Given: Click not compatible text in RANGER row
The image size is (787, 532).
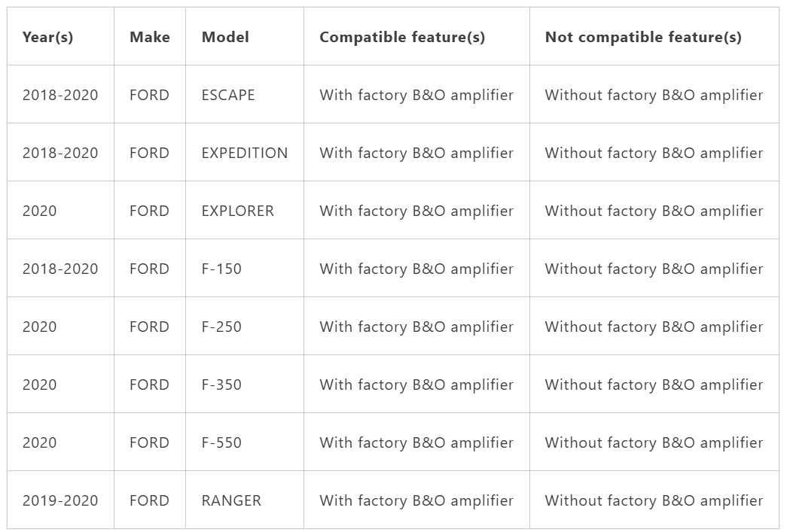Looking at the screenshot, I should 654,501.
